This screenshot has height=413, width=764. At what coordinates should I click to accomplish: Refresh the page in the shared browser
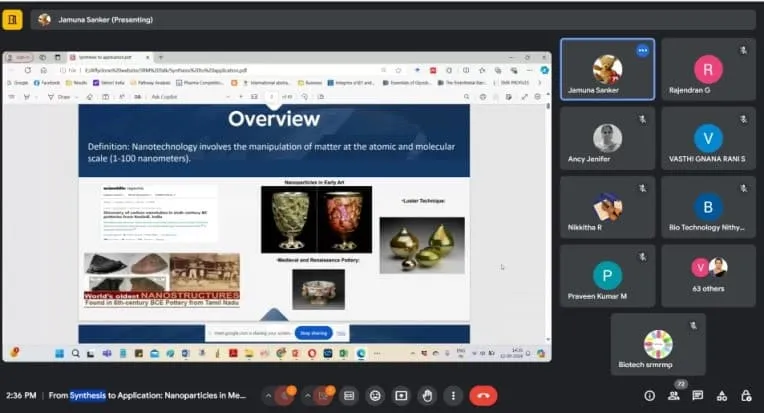click(x=28, y=70)
